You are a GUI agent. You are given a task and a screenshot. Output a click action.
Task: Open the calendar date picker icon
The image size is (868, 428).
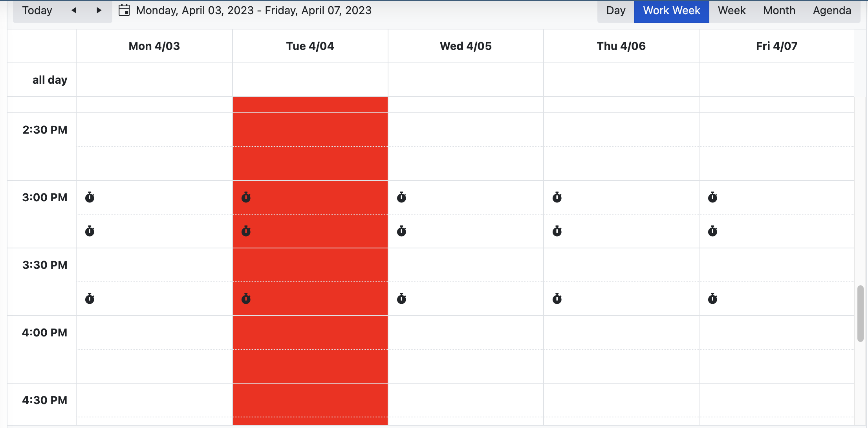[124, 10]
